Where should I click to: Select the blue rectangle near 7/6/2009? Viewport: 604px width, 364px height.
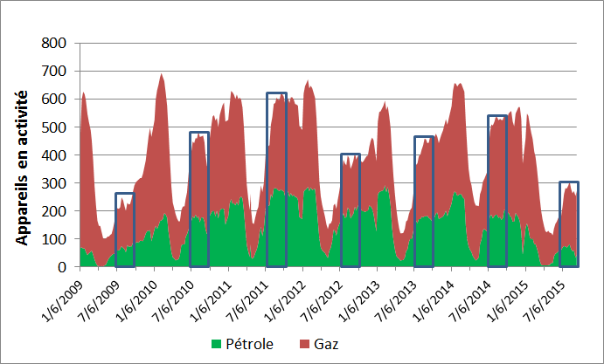click(x=124, y=230)
